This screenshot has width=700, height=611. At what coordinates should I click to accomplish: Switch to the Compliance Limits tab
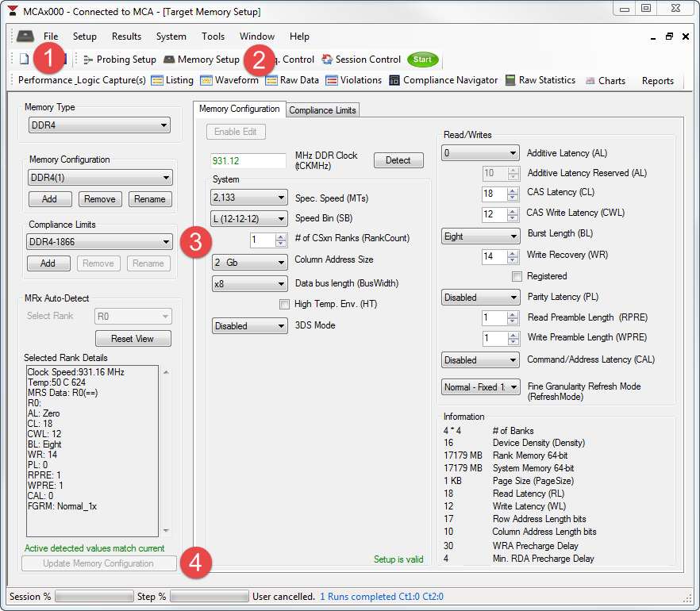pos(322,110)
